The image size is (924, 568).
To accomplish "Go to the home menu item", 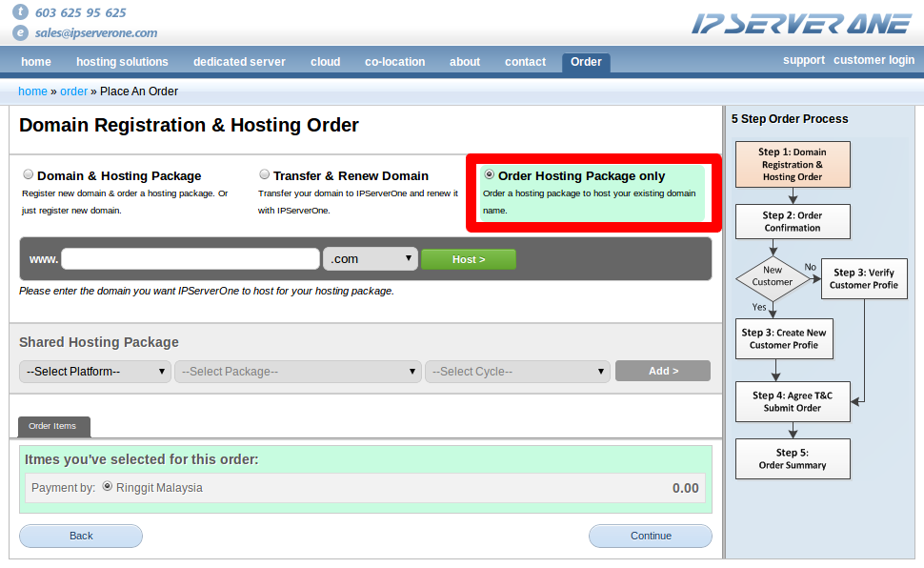I will pos(36,62).
